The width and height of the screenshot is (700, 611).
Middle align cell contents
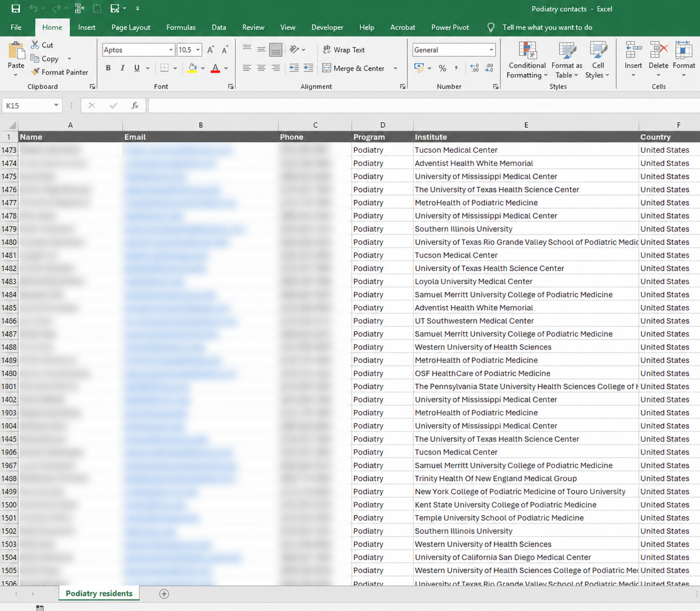click(261, 50)
